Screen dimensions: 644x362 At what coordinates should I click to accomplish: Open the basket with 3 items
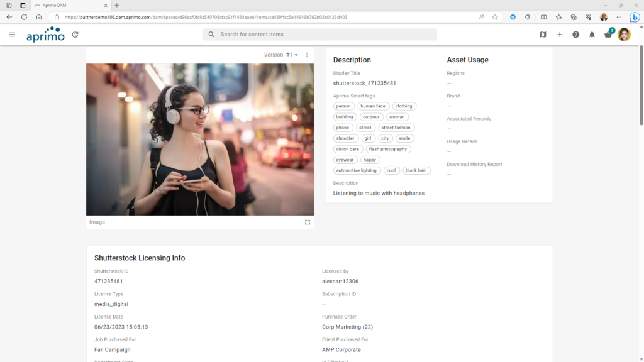pos(608,35)
